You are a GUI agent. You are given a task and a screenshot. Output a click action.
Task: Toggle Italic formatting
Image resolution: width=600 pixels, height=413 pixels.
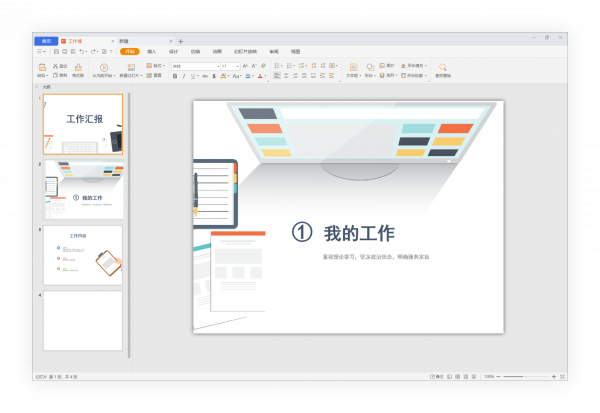(x=184, y=76)
